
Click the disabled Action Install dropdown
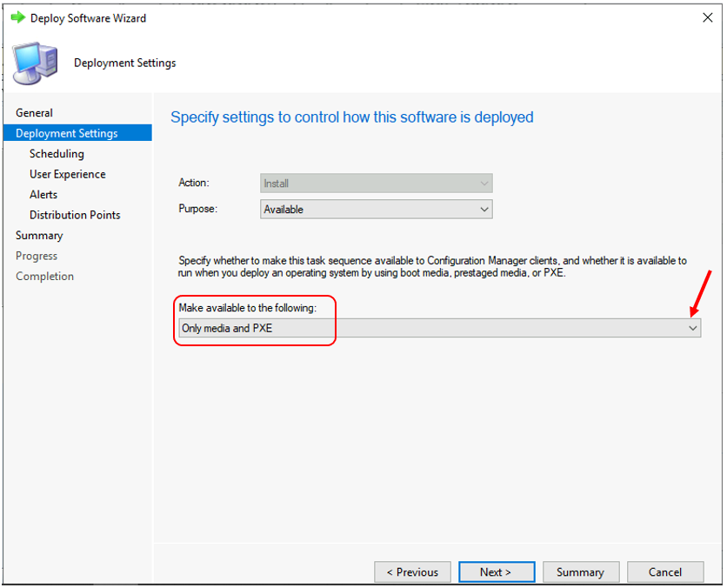[376, 184]
